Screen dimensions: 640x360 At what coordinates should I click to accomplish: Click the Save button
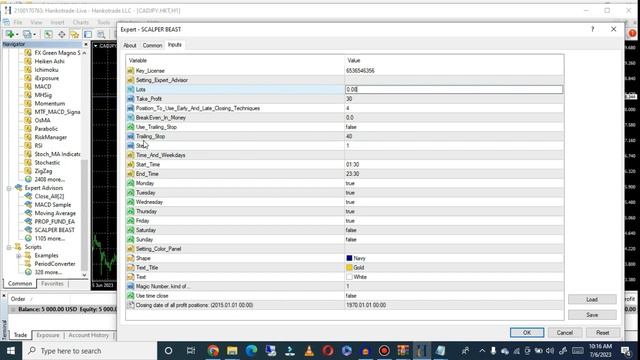click(x=592, y=315)
